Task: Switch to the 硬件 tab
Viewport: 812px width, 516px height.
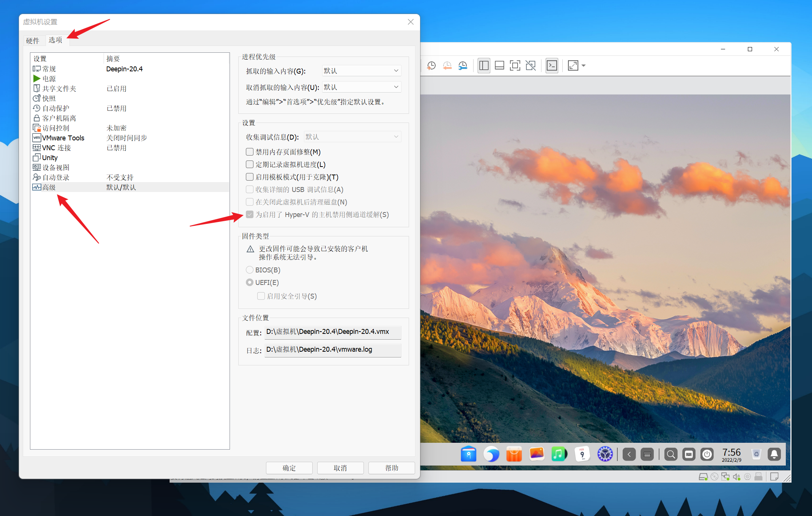Action: (33, 41)
